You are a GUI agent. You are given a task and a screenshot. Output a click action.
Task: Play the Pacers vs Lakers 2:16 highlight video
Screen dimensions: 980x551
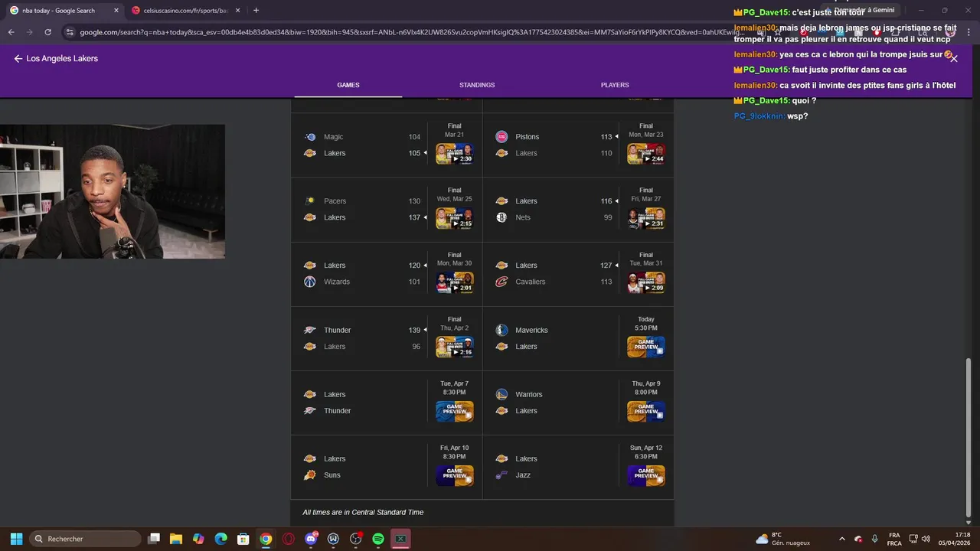455,218
